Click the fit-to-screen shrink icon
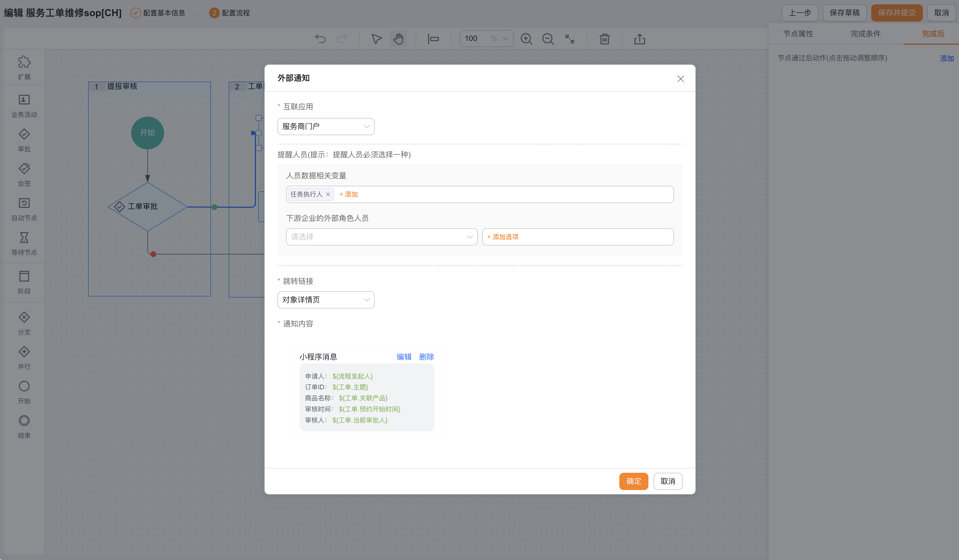The width and height of the screenshot is (959, 560). coord(570,39)
